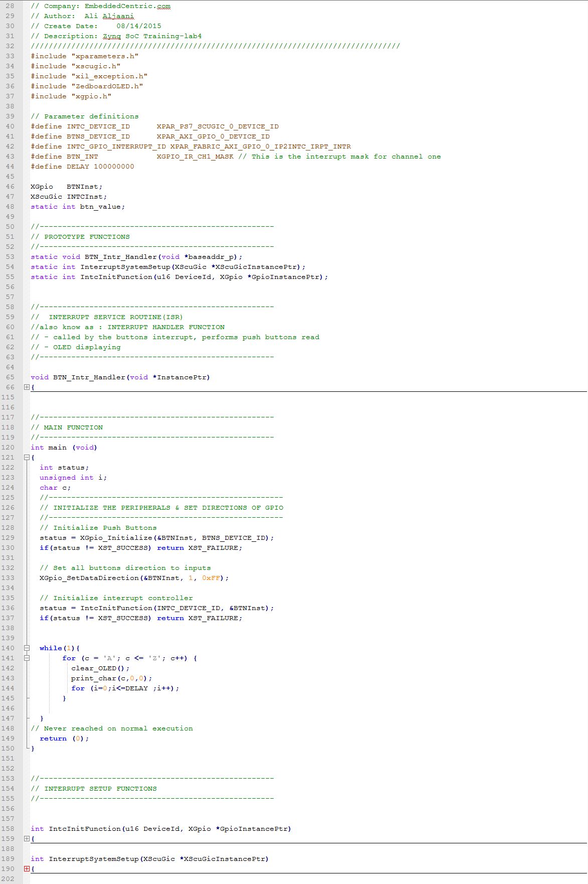Screen dimensions: 588x884
Task: Expand the IntcInitFunction body at line 159
Action: pos(27,839)
